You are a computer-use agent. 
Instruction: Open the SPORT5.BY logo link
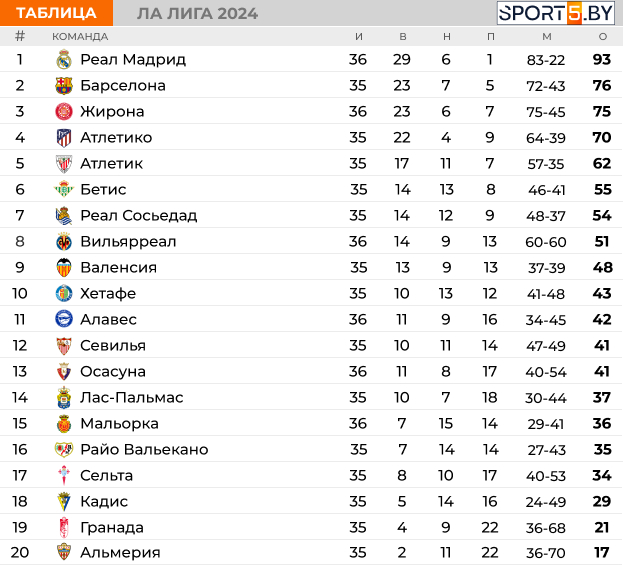pos(555,13)
